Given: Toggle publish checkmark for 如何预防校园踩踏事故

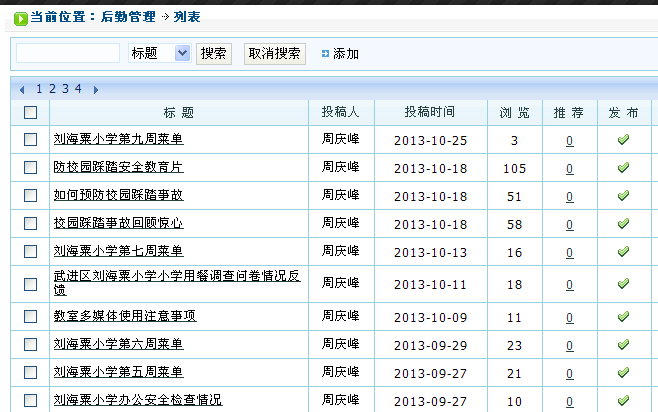Looking at the screenshot, I should pos(624,196).
